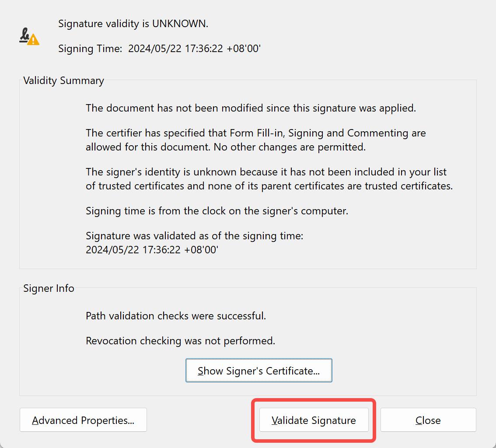Click the Form Fill-in permissions text line
496x448 pixels.
pyautogui.click(x=255, y=133)
